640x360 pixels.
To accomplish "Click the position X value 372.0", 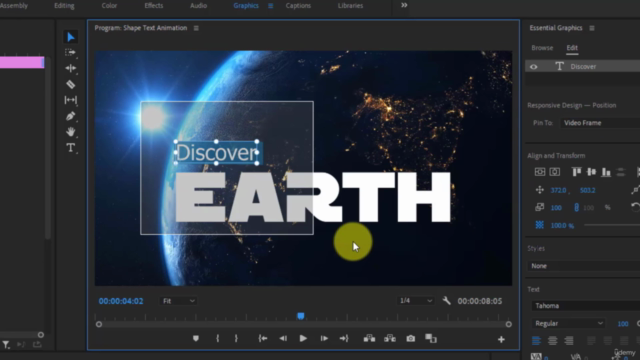I will pyautogui.click(x=558, y=190).
